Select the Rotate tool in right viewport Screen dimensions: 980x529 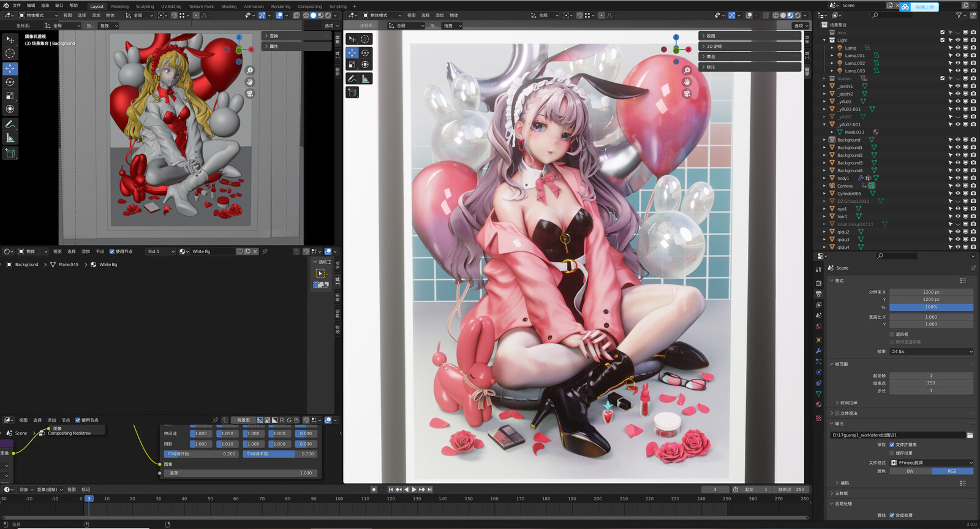[365, 53]
